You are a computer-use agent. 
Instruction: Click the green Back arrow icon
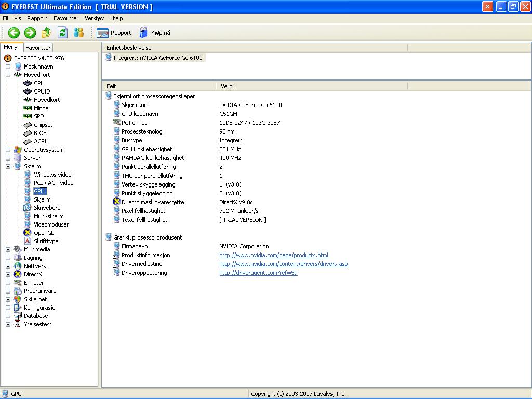click(x=14, y=33)
